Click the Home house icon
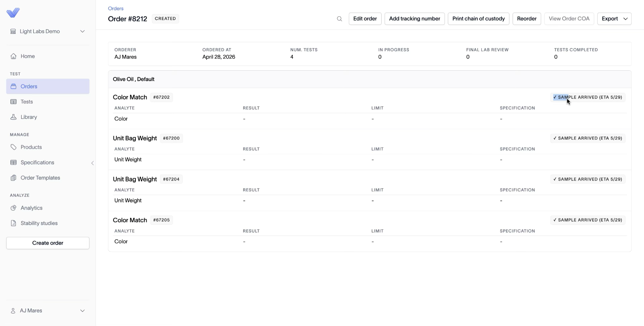Viewport: 644px width, 326px height. click(x=13, y=56)
